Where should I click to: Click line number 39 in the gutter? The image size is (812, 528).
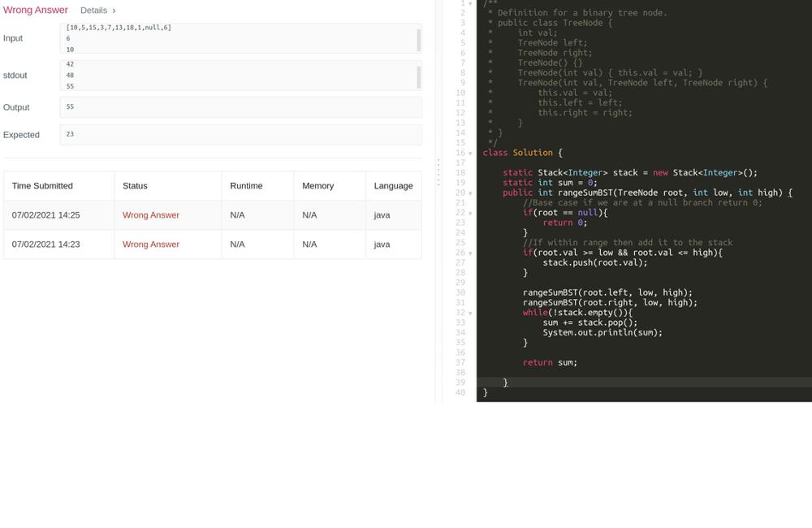click(460, 383)
